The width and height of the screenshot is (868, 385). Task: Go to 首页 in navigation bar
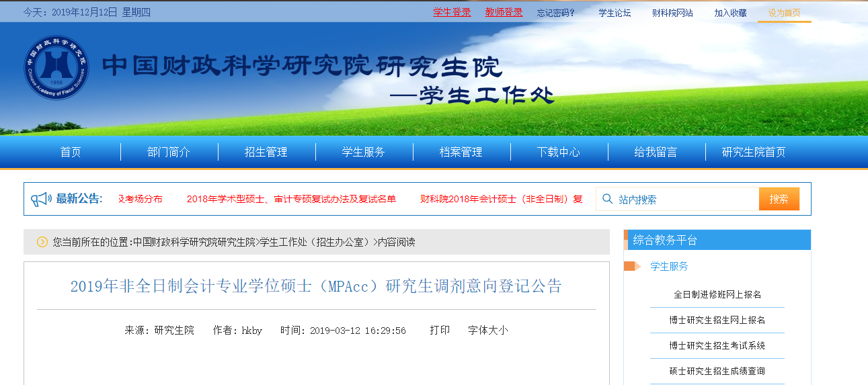point(71,153)
